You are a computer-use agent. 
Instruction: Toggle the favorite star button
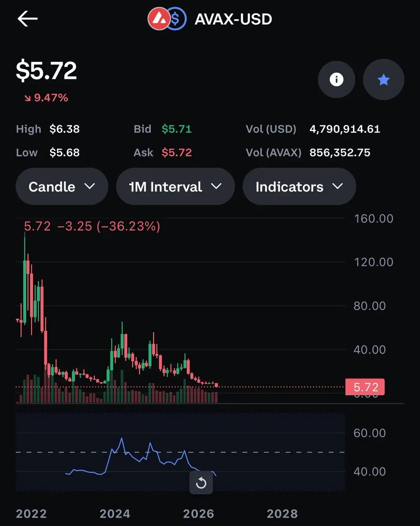pyautogui.click(x=384, y=79)
